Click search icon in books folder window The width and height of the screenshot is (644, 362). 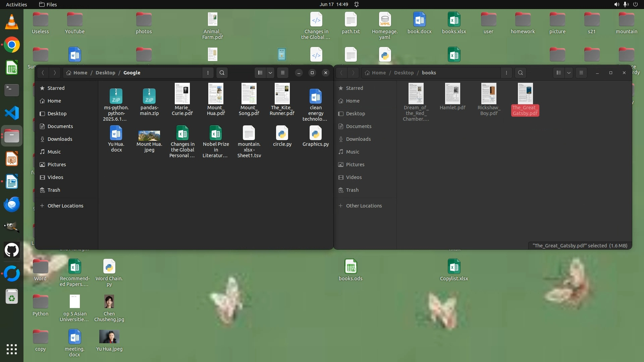pos(520,73)
